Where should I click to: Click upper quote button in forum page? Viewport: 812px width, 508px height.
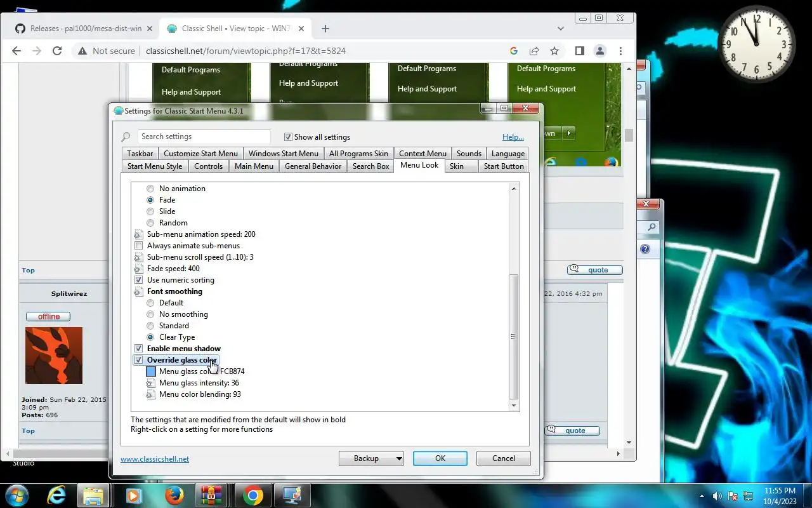pyautogui.click(x=595, y=270)
